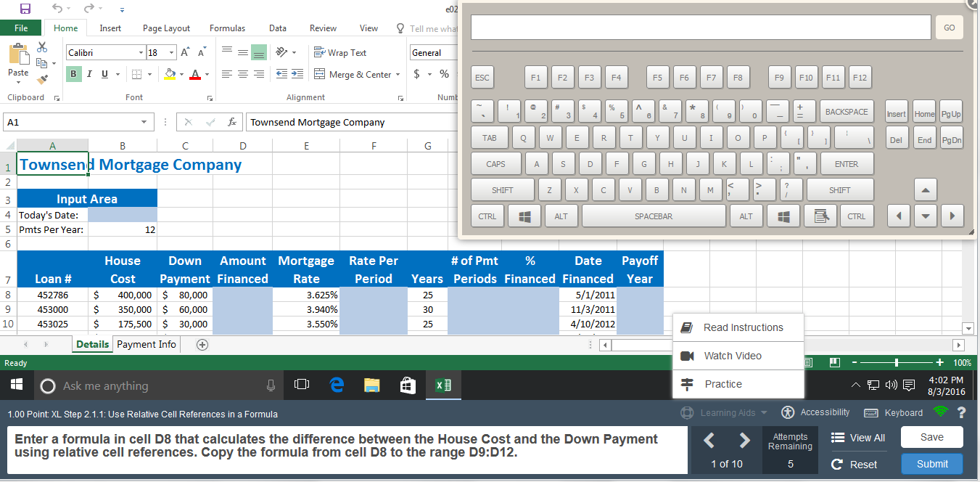Toggle Underline formatting
The image size is (980, 482).
tap(105, 74)
